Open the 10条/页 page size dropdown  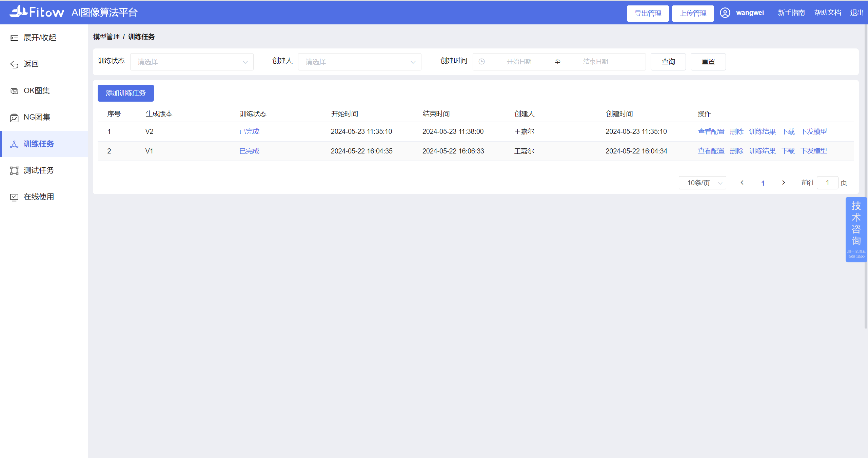(x=703, y=183)
